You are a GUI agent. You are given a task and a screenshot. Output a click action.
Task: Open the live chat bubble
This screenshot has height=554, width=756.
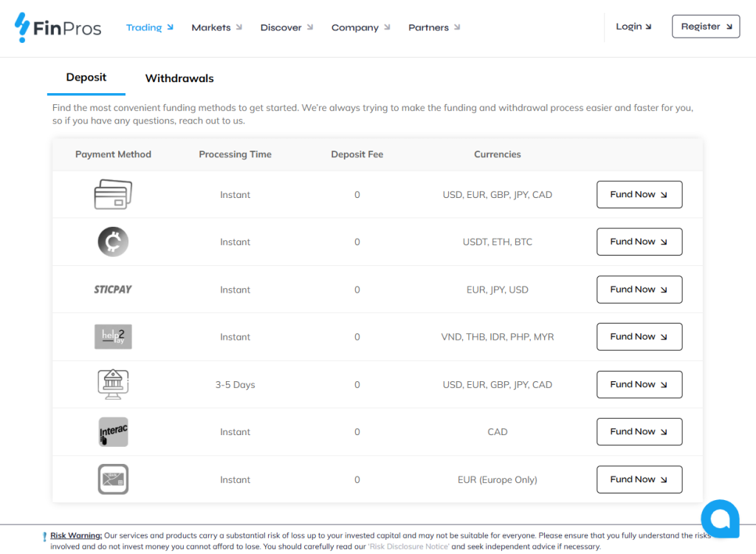pos(719,519)
